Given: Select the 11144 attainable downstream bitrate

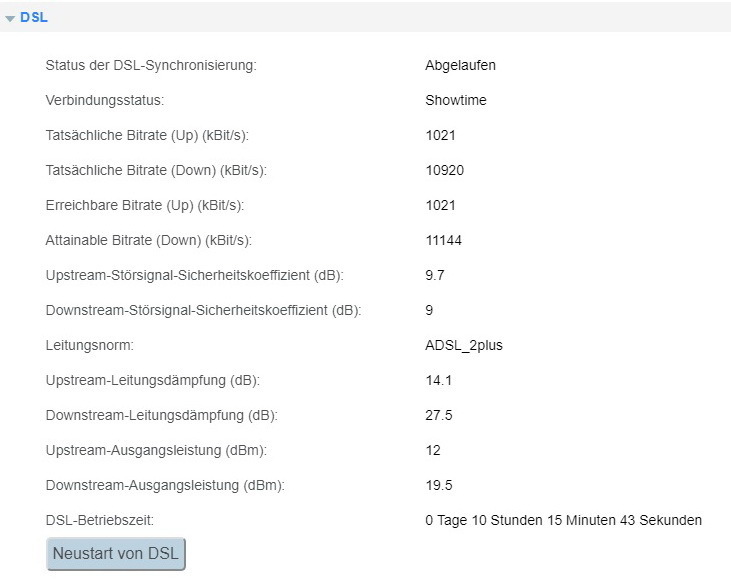Looking at the screenshot, I should click(443, 241).
